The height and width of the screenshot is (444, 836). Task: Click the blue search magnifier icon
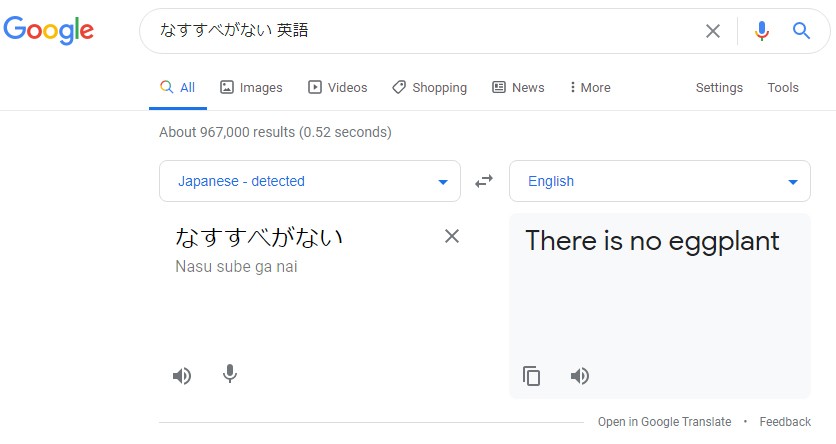(x=801, y=31)
